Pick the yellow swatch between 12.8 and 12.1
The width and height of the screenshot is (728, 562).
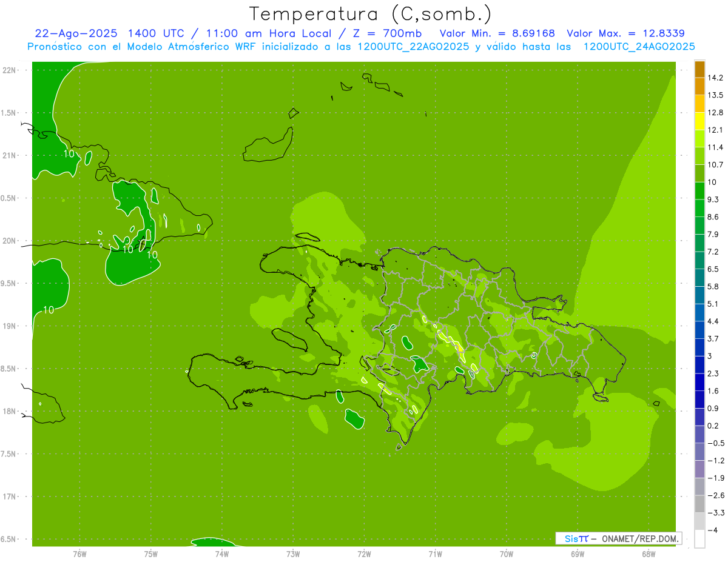coord(699,121)
